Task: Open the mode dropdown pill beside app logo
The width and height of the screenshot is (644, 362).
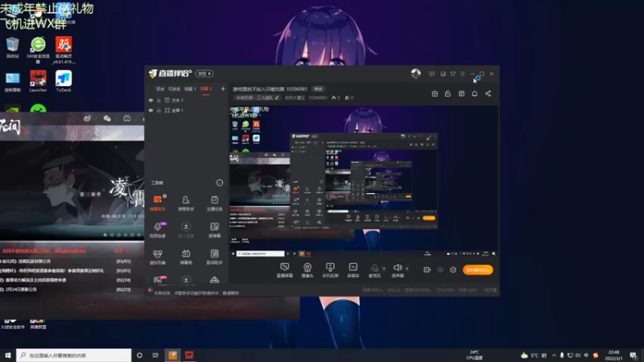Action: [204, 73]
